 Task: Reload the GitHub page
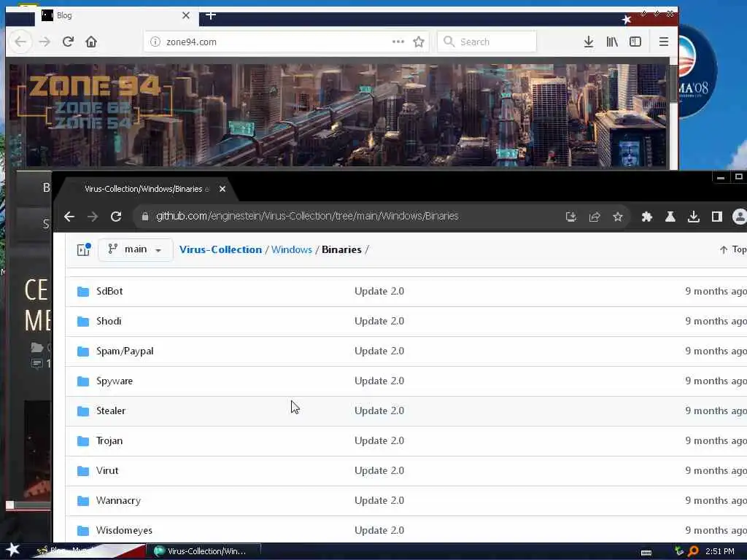(x=116, y=217)
